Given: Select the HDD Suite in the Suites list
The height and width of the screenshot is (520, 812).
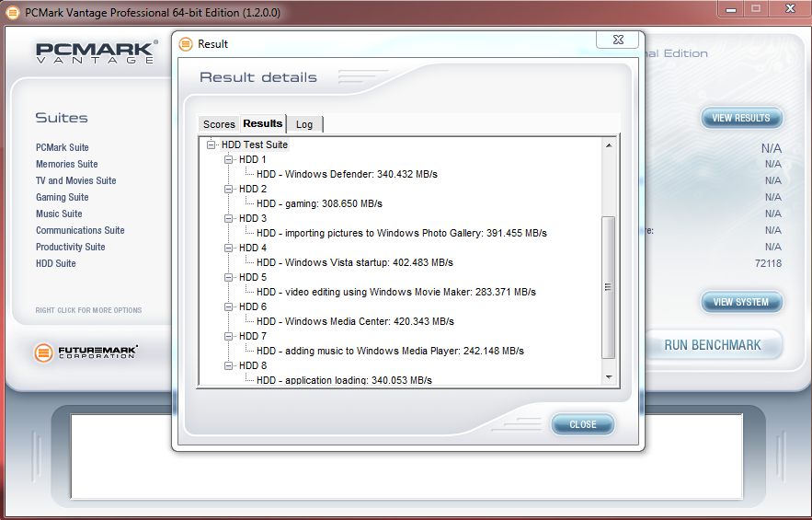Looking at the screenshot, I should 56,263.
